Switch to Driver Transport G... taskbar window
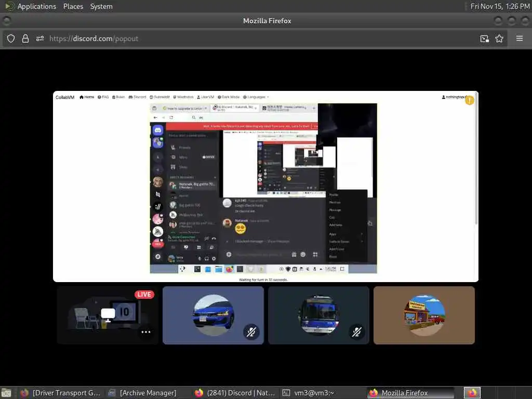 pyautogui.click(x=60, y=393)
